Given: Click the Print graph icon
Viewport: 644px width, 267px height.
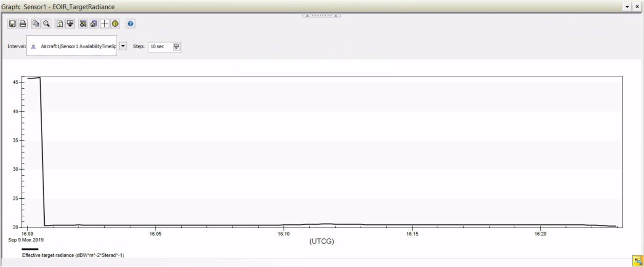Looking at the screenshot, I should (x=23, y=24).
